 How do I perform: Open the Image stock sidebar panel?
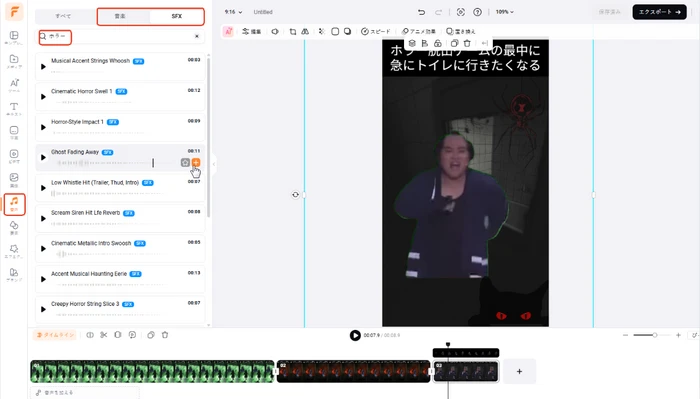pyautogui.click(x=14, y=180)
